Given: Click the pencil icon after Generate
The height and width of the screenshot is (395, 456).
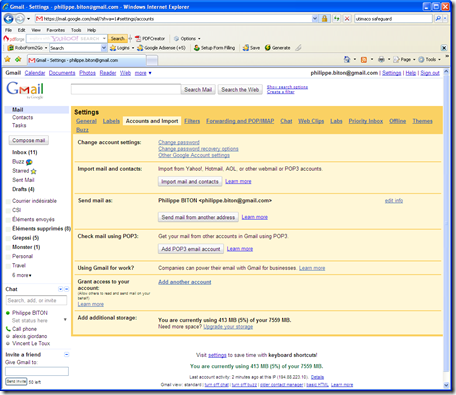Looking at the screenshot, I should (x=298, y=48).
